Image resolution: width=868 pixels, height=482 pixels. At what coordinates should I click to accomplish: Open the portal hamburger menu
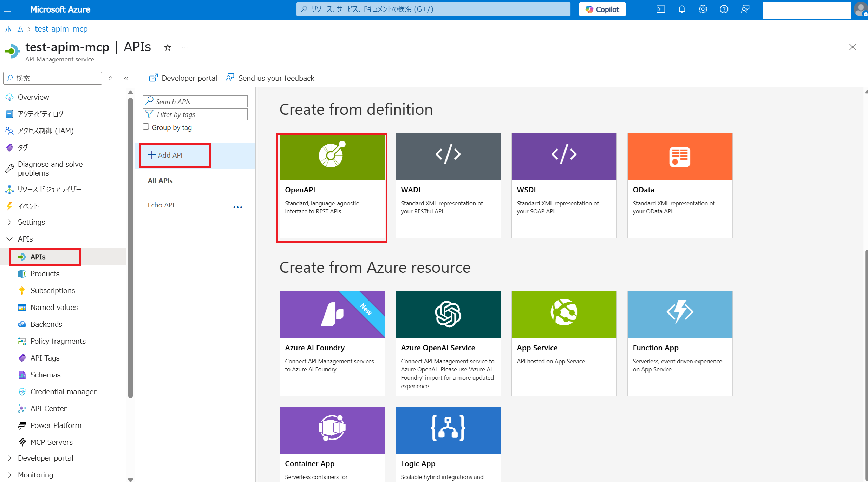tap(7, 9)
